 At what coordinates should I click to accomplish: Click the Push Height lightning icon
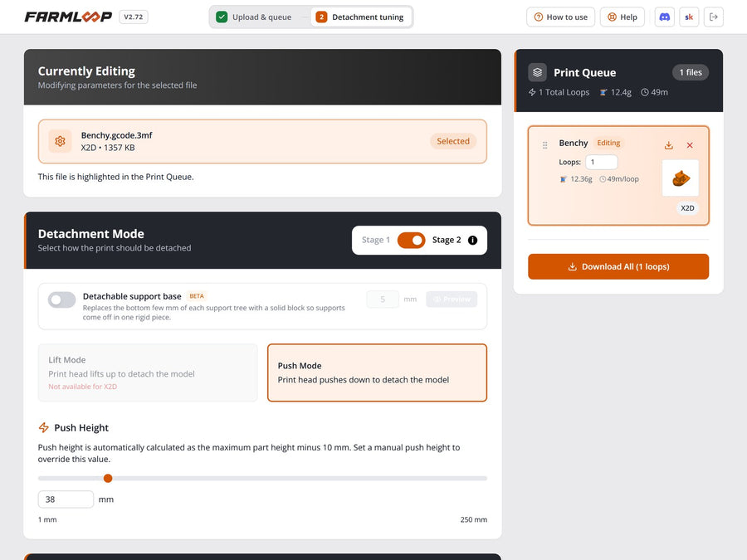44,427
